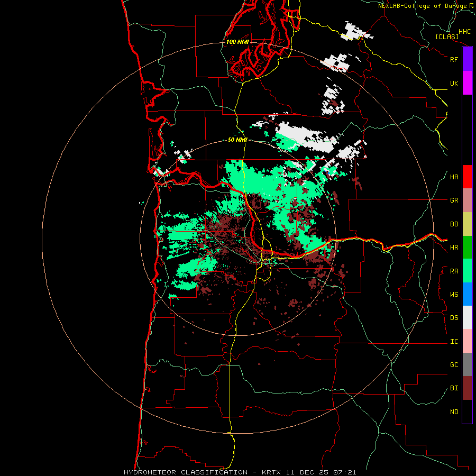
Task: Select the GR dusty-pink legend swatch
Action: pos(467,200)
